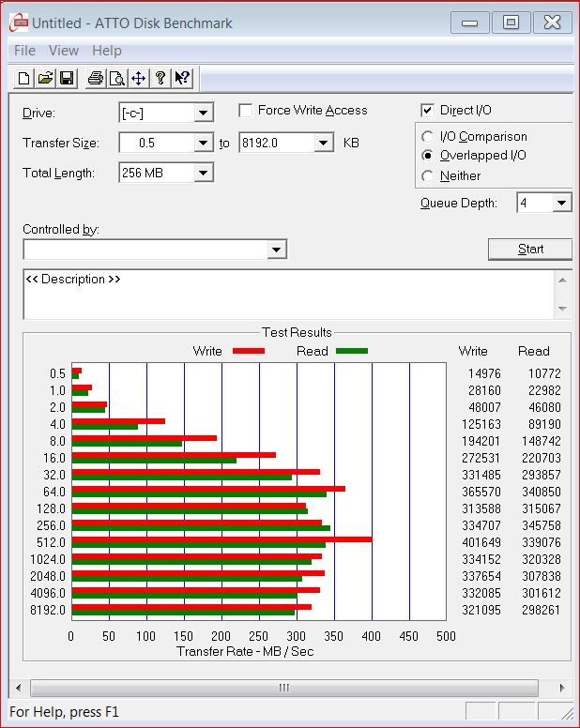Click the Read value 10772
The image size is (580, 728).
tap(544, 373)
